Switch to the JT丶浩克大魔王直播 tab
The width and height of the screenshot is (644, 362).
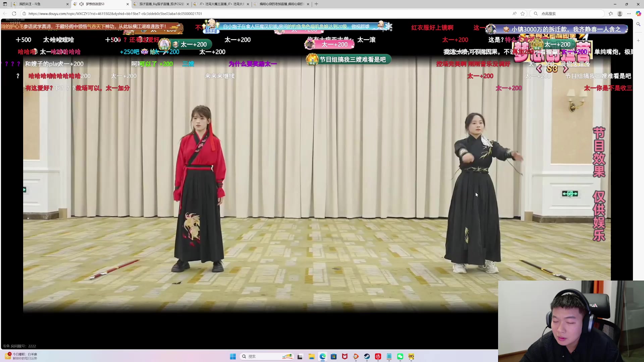tap(221, 4)
